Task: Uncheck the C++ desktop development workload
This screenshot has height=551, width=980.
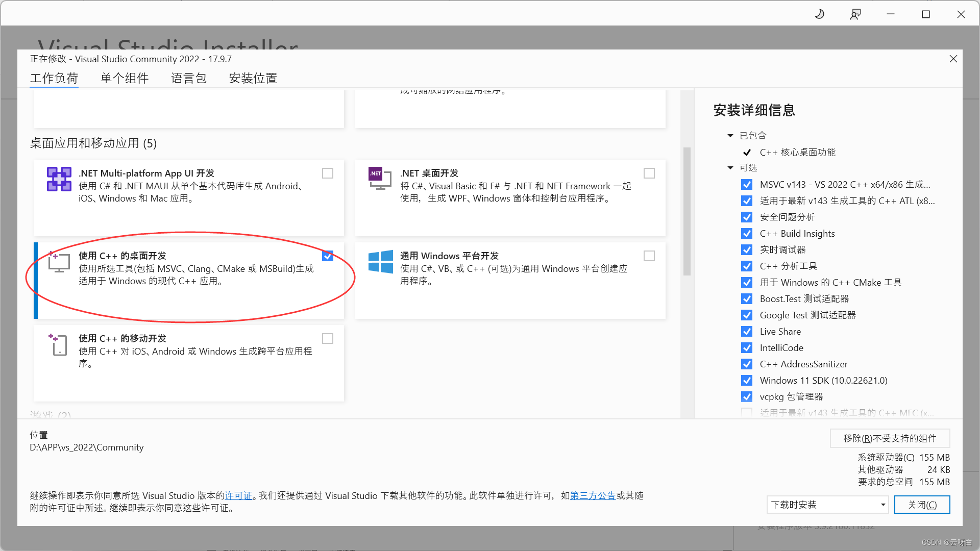Action: 328,256
